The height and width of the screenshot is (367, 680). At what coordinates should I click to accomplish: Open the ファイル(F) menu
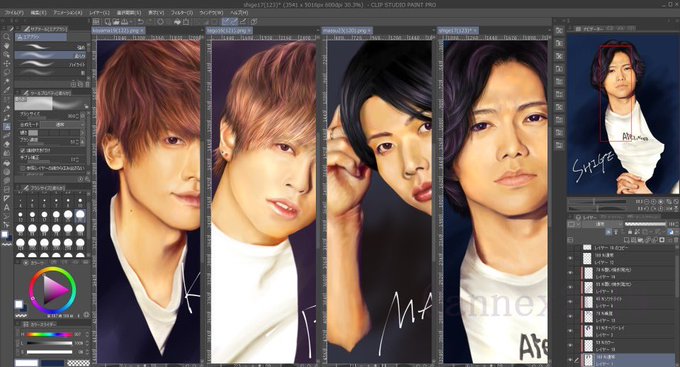(x=14, y=13)
